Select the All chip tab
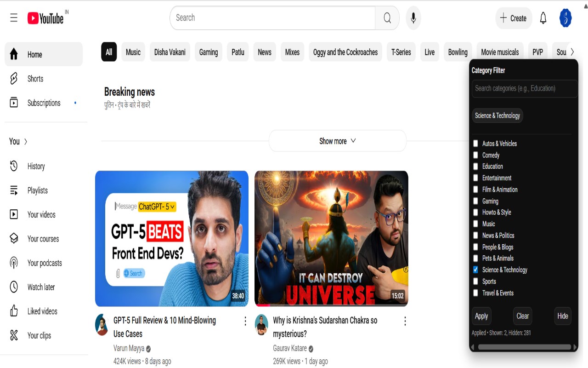Image resolution: width=588 pixels, height=368 pixels. pos(109,52)
